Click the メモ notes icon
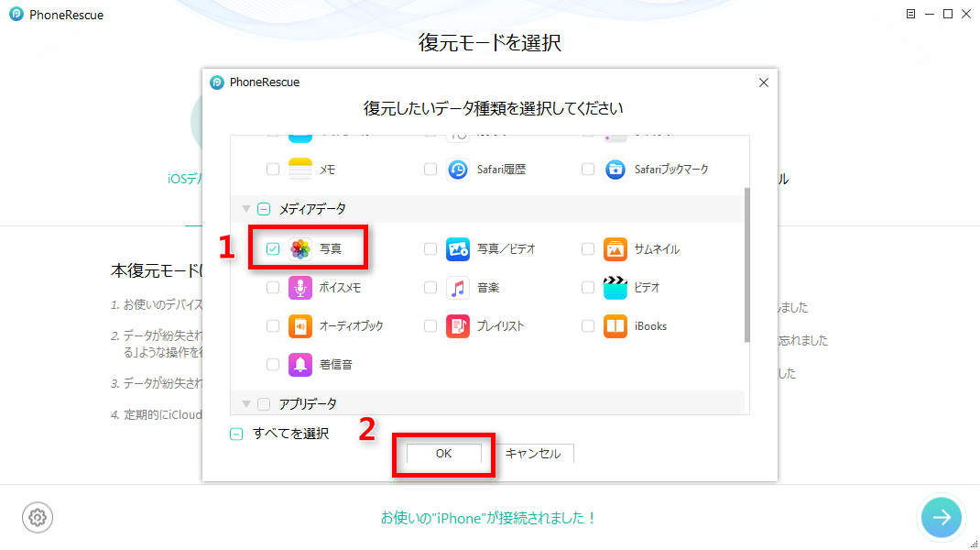 pos(300,169)
